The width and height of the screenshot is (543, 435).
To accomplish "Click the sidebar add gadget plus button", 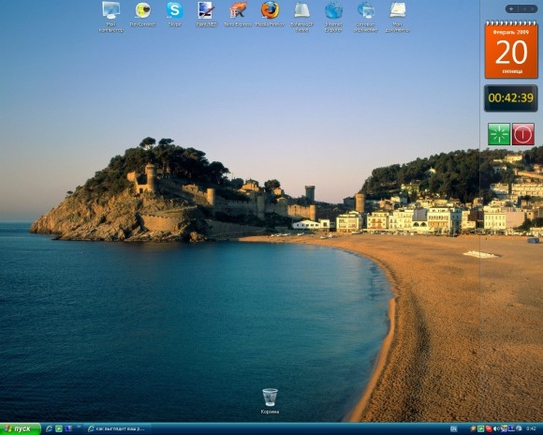I will 512,9.
